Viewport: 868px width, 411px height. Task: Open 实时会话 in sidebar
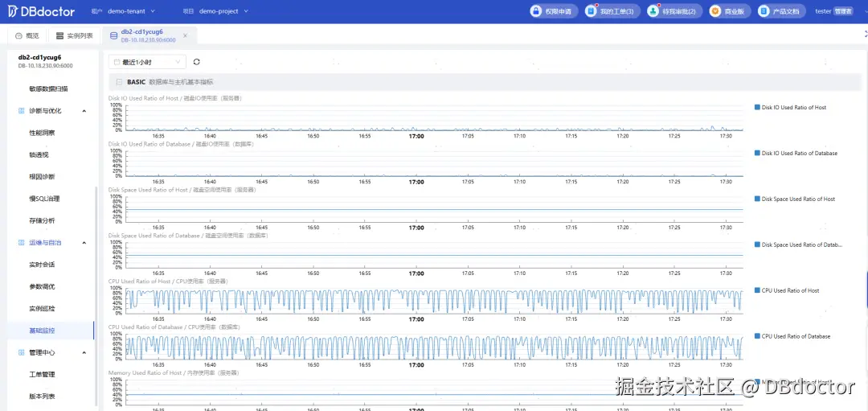pyautogui.click(x=42, y=265)
